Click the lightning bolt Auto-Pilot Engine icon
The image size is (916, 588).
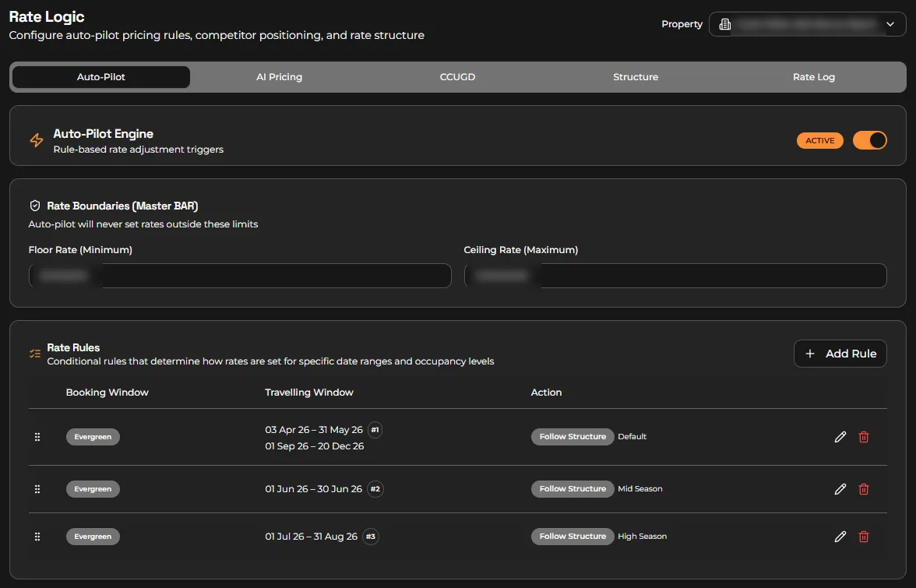[36, 140]
